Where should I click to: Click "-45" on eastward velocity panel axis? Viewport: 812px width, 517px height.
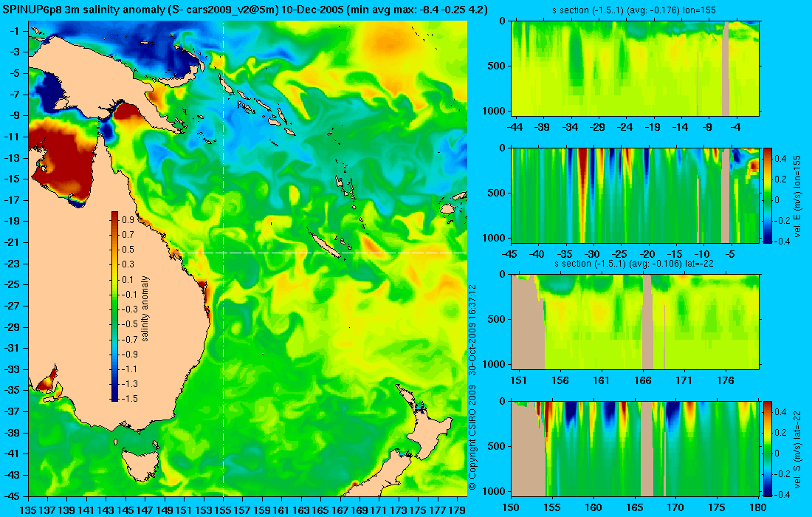(x=511, y=254)
